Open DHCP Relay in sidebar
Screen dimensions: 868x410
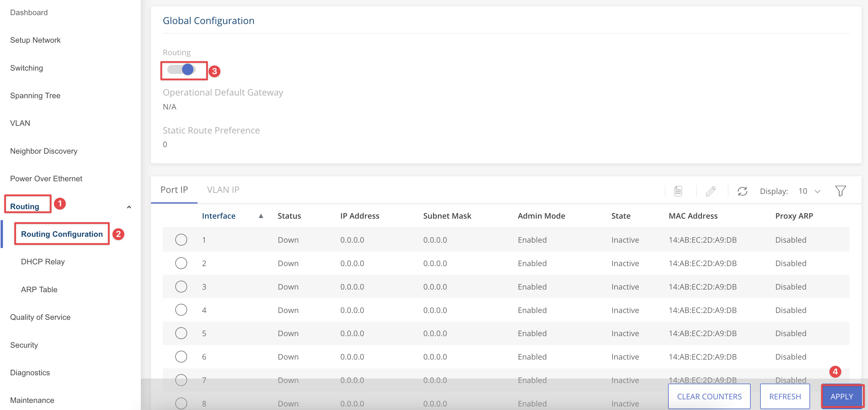[43, 262]
